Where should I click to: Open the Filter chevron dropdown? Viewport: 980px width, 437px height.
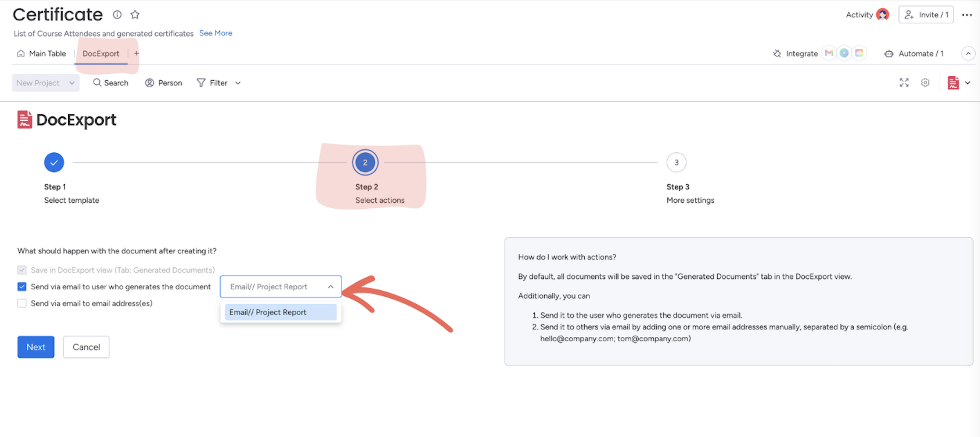point(238,83)
